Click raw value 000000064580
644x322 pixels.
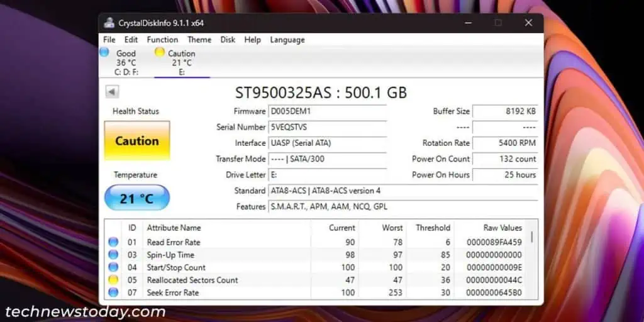click(x=494, y=293)
